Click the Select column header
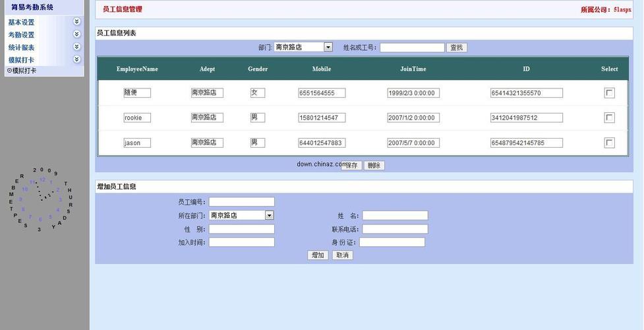The width and height of the screenshot is (644, 330). click(610, 69)
